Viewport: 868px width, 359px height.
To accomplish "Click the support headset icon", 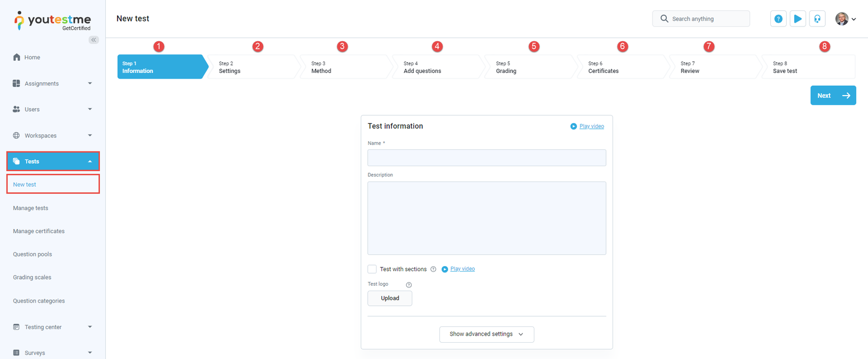I will [x=817, y=19].
